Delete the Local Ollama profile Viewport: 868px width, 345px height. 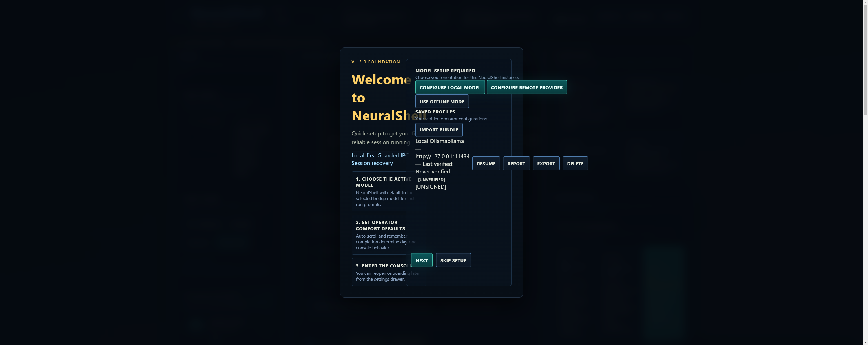(575, 164)
